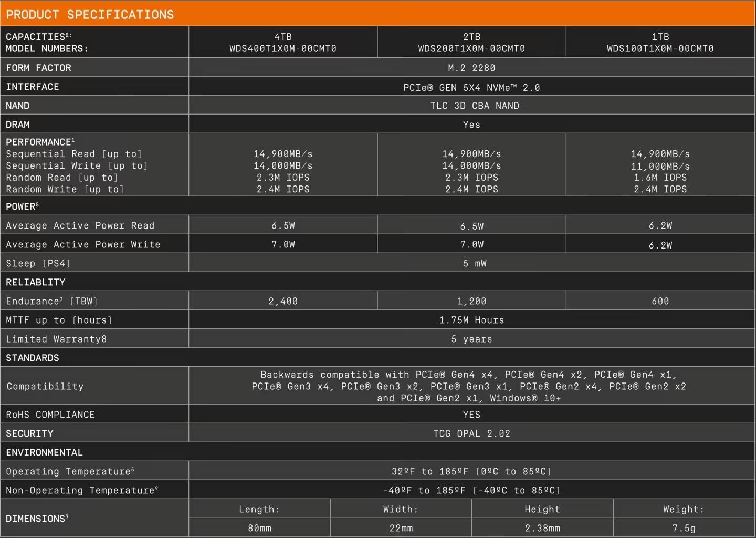Image resolution: width=756 pixels, height=538 pixels.
Task: Click the TLC 3D CBA NAND value
Action: click(475, 106)
